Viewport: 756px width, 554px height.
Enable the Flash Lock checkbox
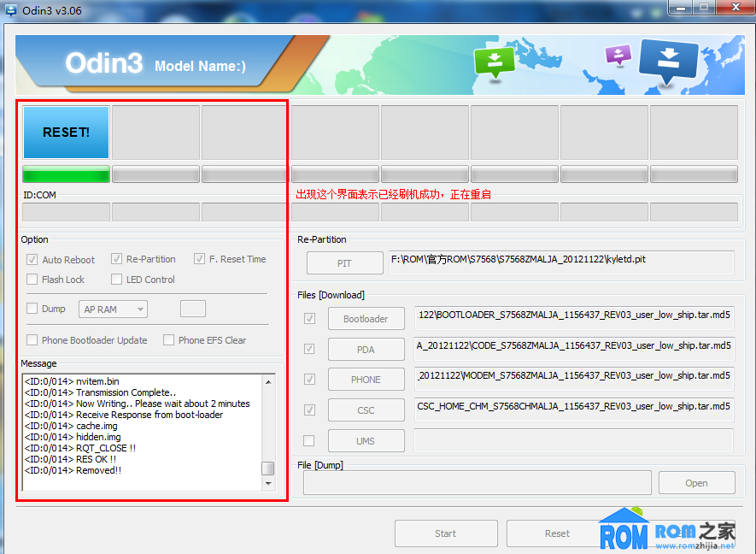coord(32,279)
